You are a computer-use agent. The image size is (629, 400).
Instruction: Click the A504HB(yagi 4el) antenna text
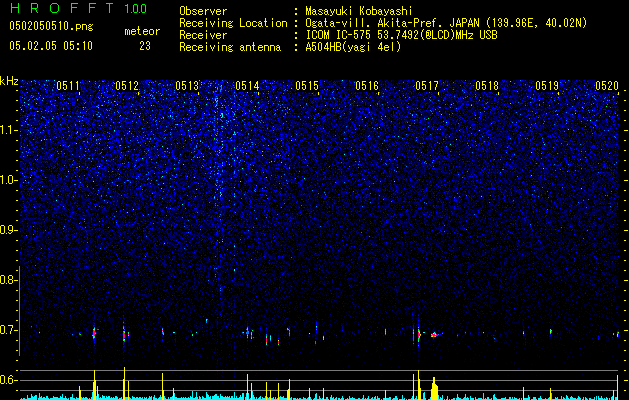coord(353,47)
